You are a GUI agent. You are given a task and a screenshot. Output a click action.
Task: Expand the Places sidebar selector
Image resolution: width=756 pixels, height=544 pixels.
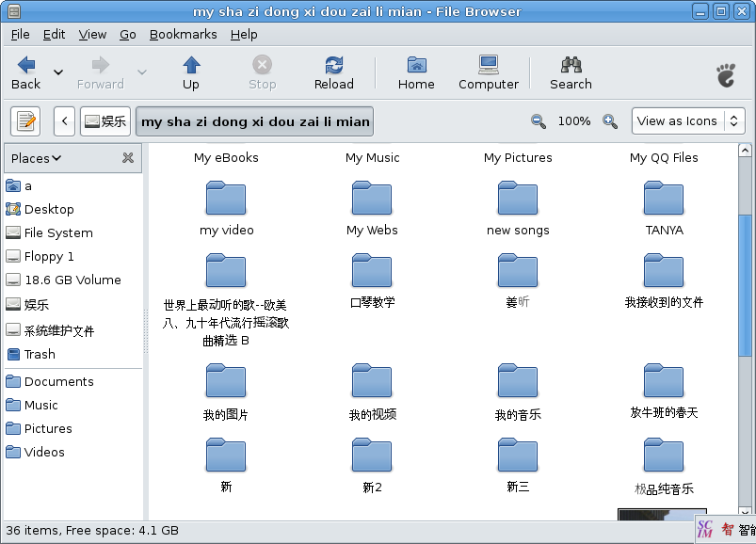pos(36,158)
